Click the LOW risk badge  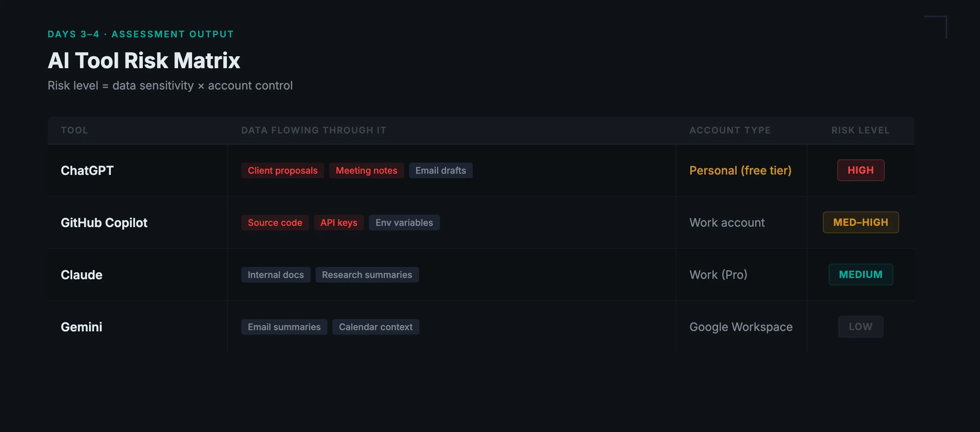[861, 326]
